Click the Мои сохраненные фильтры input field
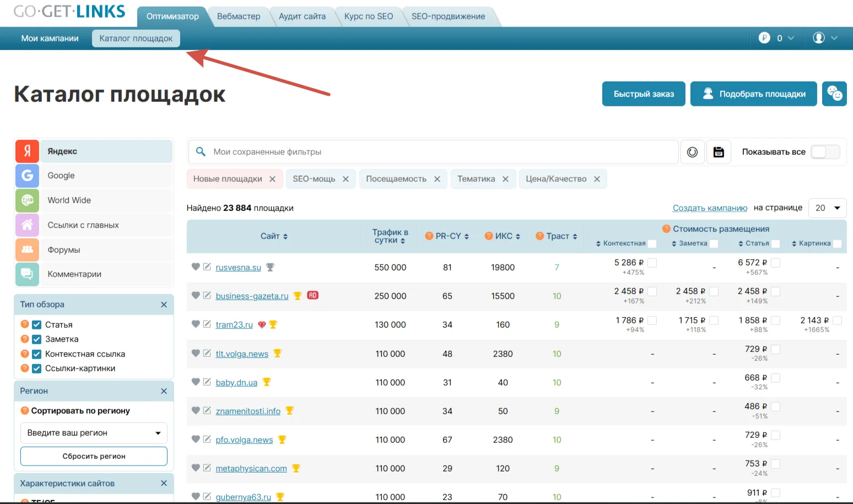The width and height of the screenshot is (853, 504). point(433,151)
